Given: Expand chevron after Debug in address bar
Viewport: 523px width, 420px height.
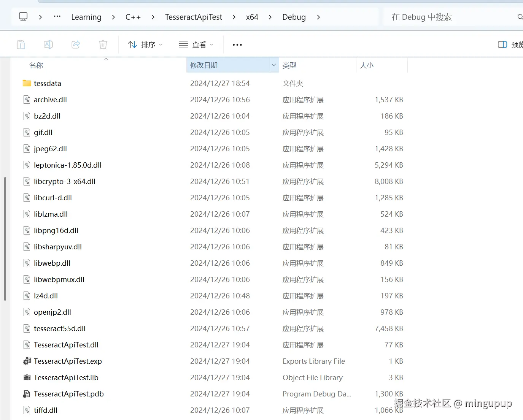Looking at the screenshot, I should [318, 17].
